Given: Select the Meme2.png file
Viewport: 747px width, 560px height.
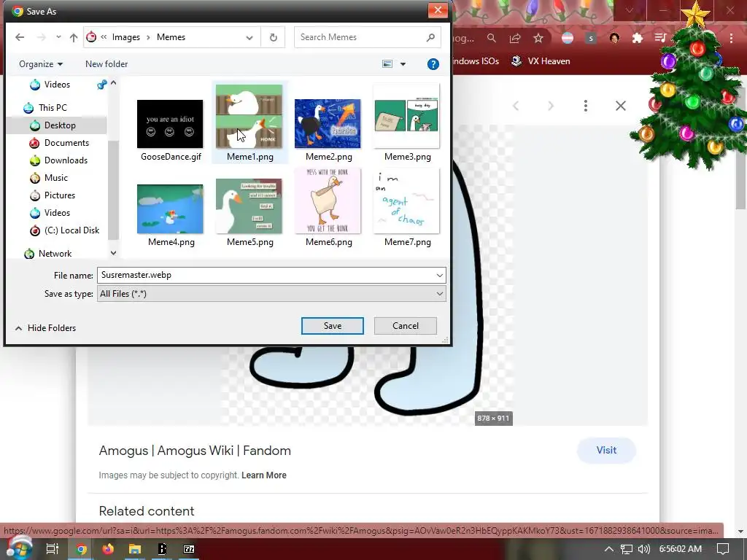Looking at the screenshot, I should coord(328,124).
